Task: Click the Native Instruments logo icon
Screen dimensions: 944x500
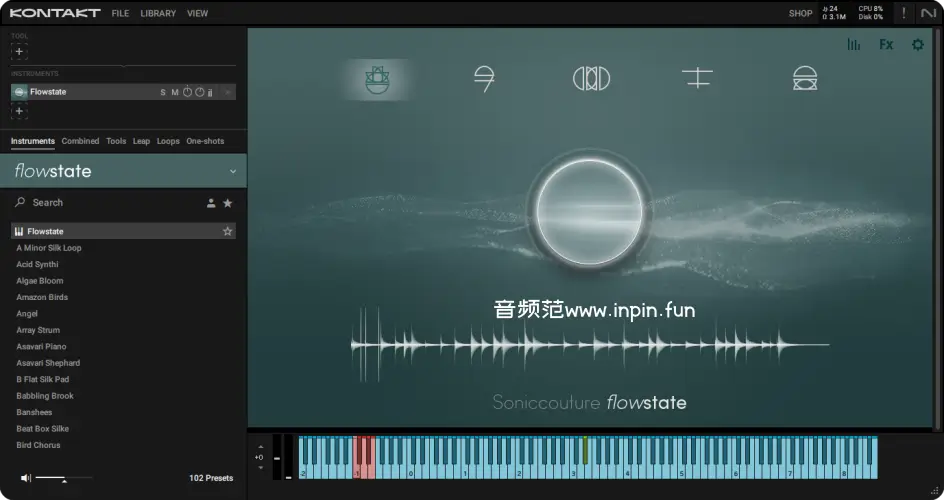Action: click(x=928, y=13)
